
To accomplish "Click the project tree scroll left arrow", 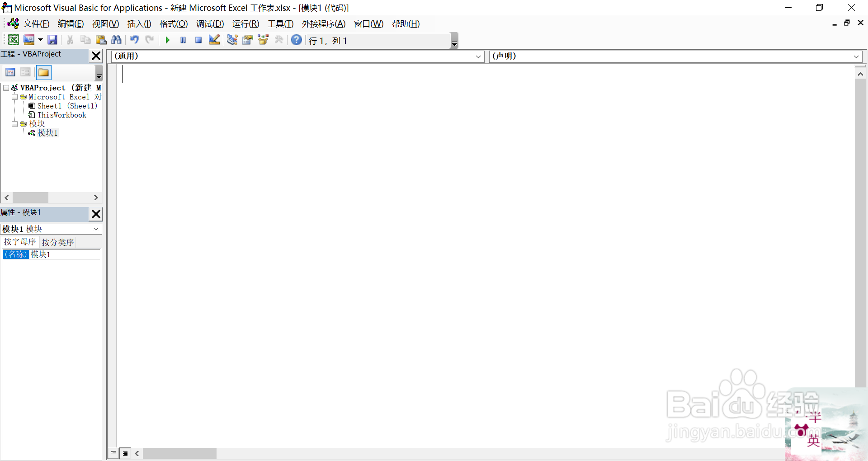I will (x=7, y=198).
